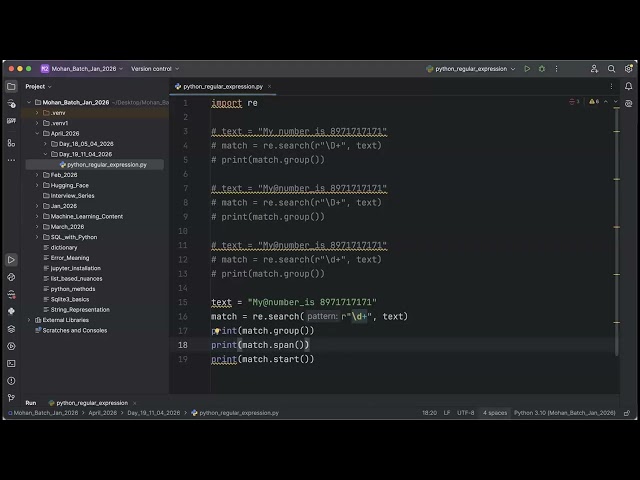Image resolution: width=640 pixels, height=480 pixels.
Task: Expand the Feb_2026 folder
Action: click(37, 175)
